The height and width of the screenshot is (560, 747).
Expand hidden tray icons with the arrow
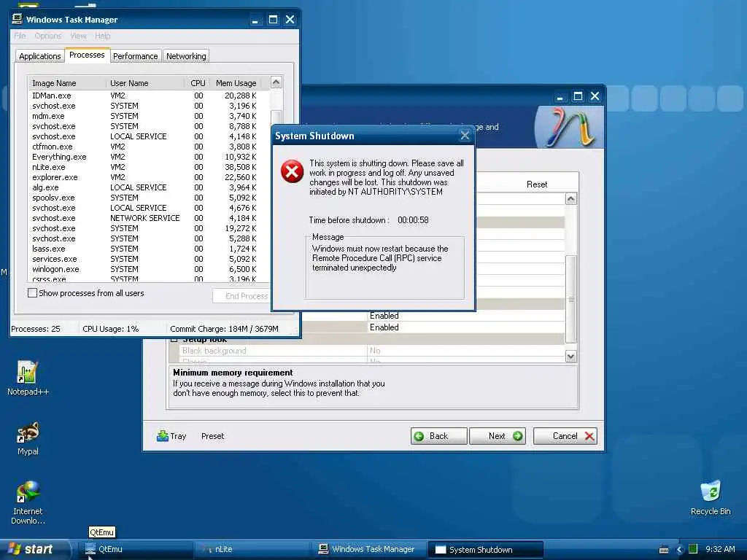[679, 549]
